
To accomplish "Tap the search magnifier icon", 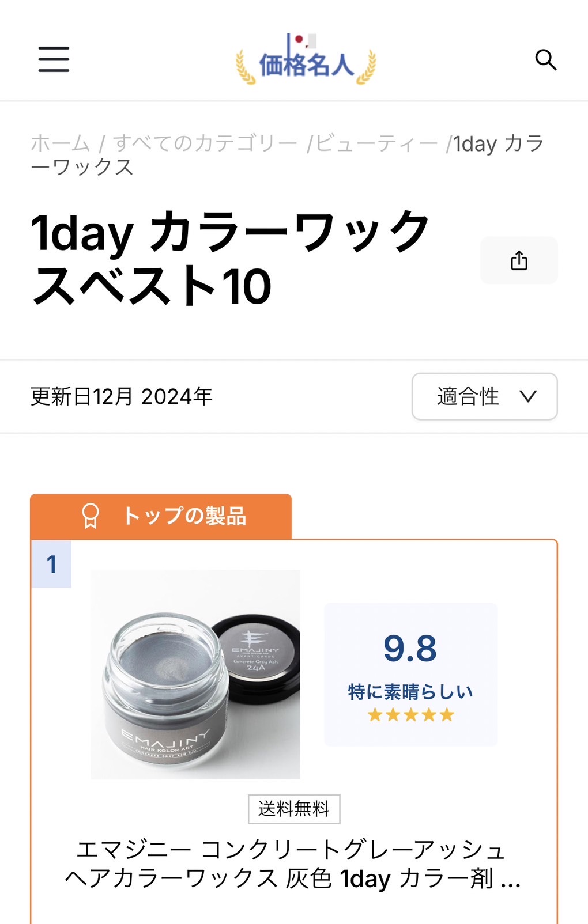I will point(545,59).
